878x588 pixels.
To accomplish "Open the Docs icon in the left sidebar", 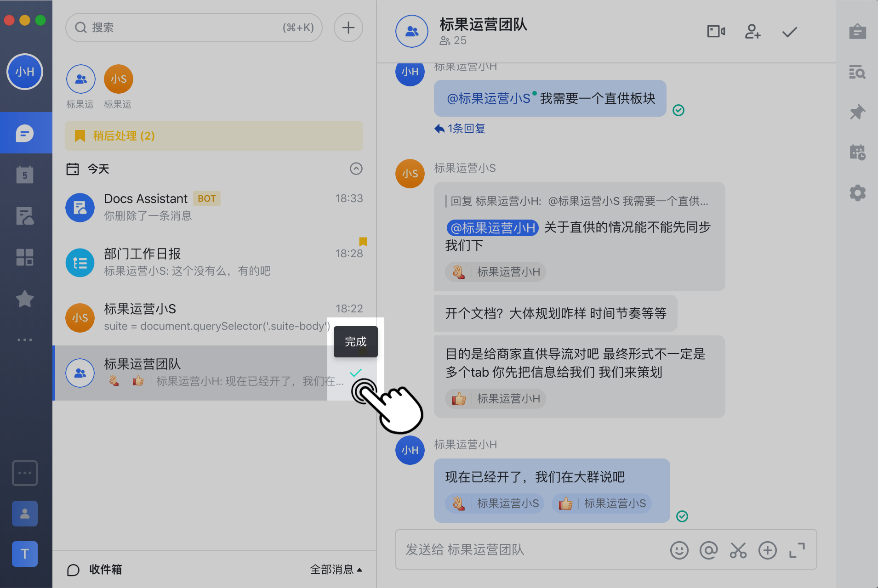I will tap(24, 216).
